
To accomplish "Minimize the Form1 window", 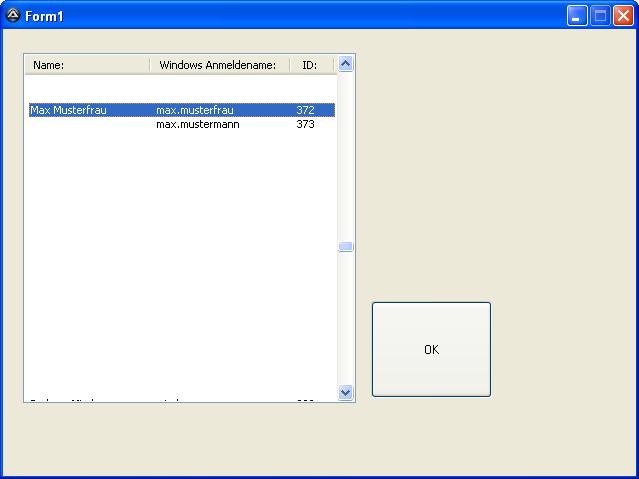I will 577,16.
